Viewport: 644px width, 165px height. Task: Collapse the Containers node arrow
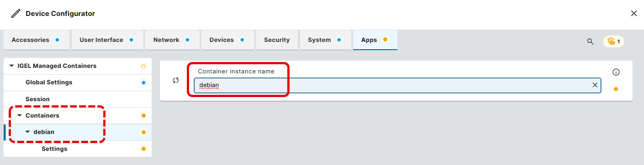click(20, 116)
